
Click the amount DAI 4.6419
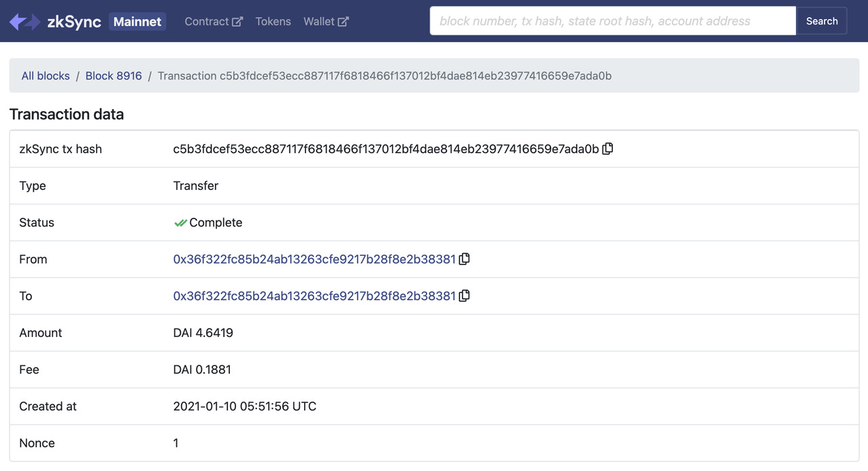[x=203, y=332]
